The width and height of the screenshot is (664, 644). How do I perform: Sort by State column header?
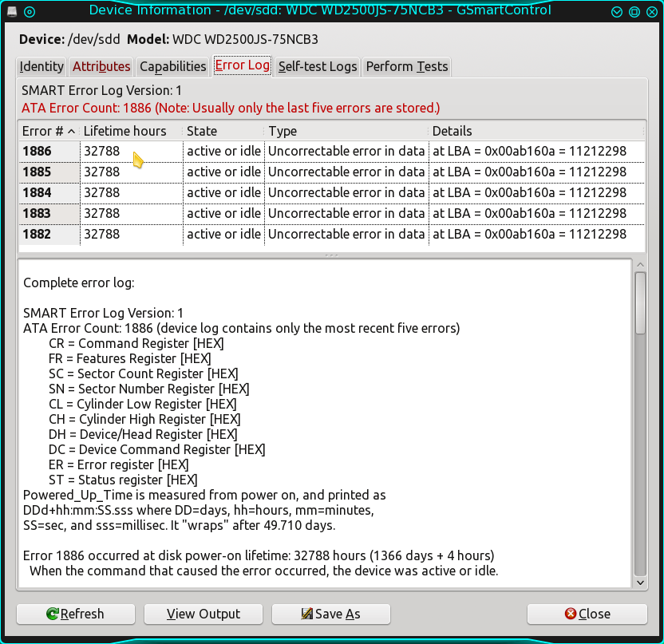pyautogui.click(x=223, y=131)
